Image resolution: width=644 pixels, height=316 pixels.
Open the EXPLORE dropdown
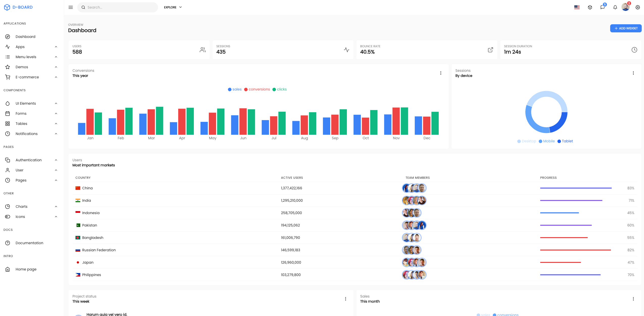click(x=173, y=7)
